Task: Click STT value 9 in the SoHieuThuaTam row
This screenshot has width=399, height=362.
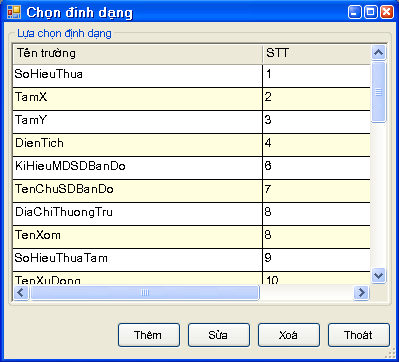Action: tap(316, 260)
